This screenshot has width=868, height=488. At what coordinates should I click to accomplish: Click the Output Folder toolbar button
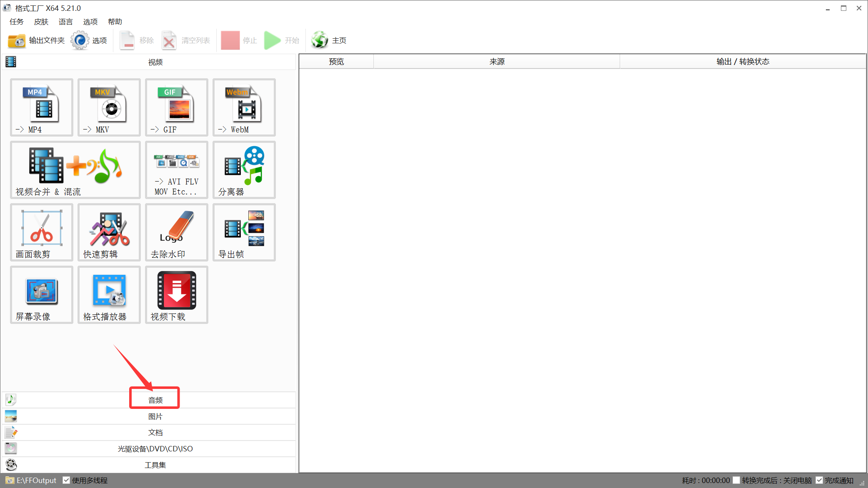click(36, 40)
